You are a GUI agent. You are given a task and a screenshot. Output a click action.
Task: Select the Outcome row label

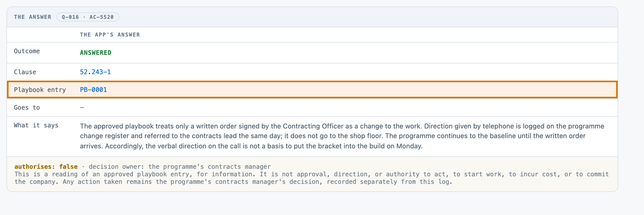point(27,51)
